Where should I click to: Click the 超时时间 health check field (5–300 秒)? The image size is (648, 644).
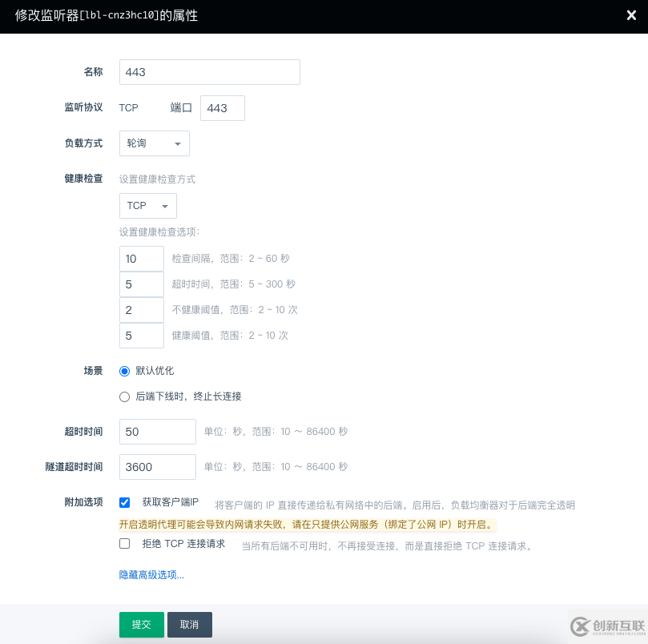[141, 284]
